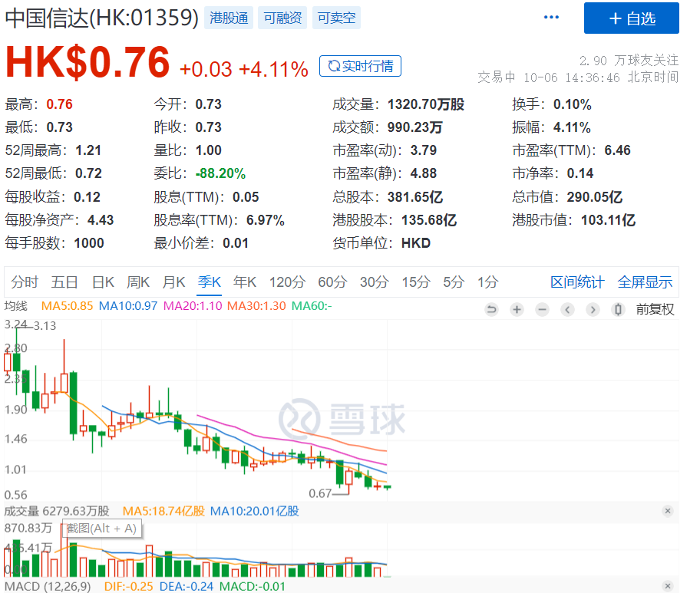Click the HK$0.76 price
Image resolution: width=700 pixels, height=593 pixels.
click(x=87, y=62)
